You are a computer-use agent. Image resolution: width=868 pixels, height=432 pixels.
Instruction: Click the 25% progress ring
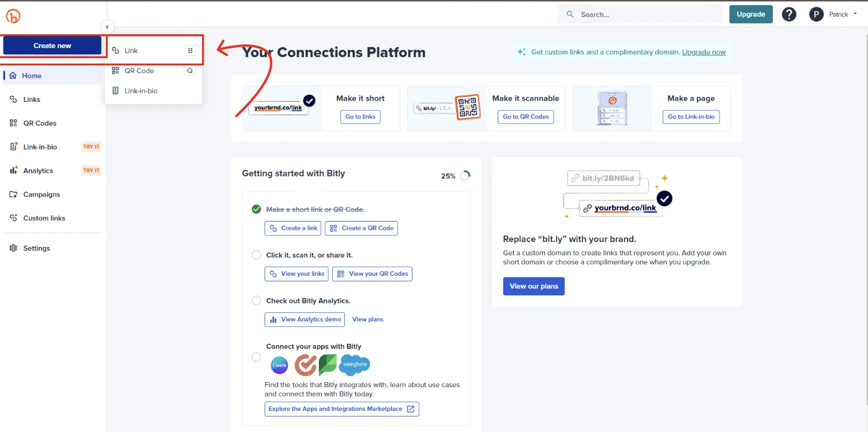[464, 176]
